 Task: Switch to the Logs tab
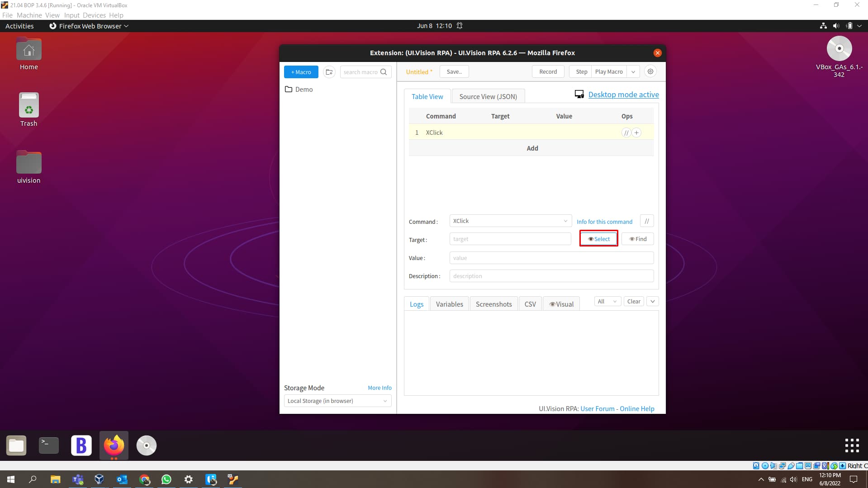(417, 304)
